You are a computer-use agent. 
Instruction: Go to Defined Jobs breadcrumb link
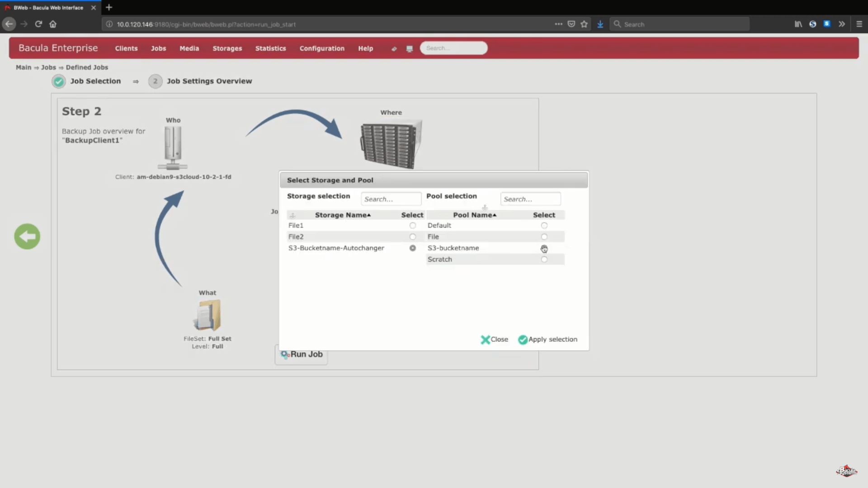87,67
